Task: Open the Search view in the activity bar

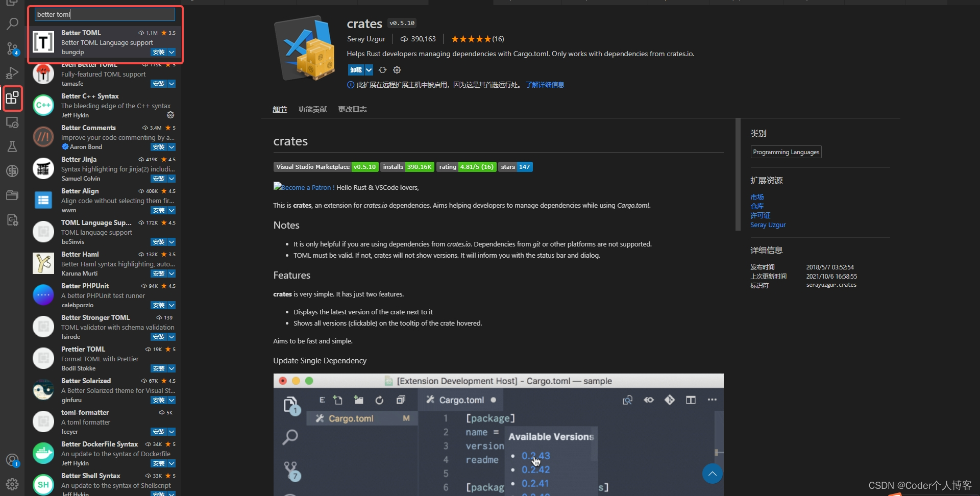Action: (12, 23)
